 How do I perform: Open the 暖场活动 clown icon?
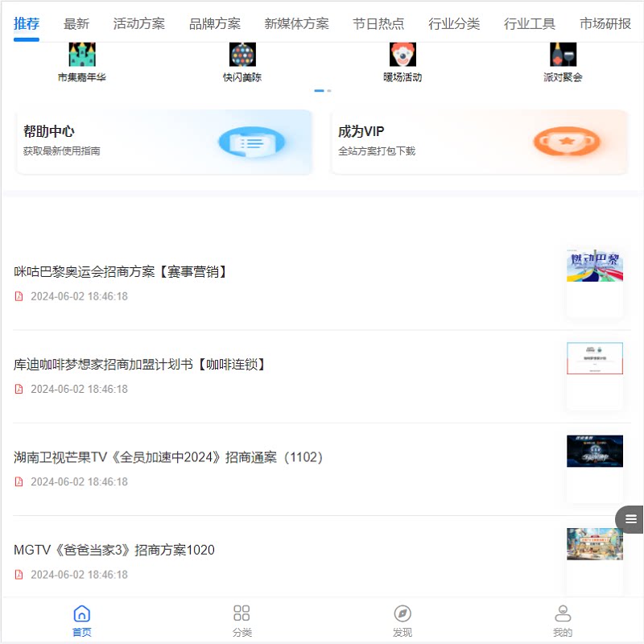402,54
